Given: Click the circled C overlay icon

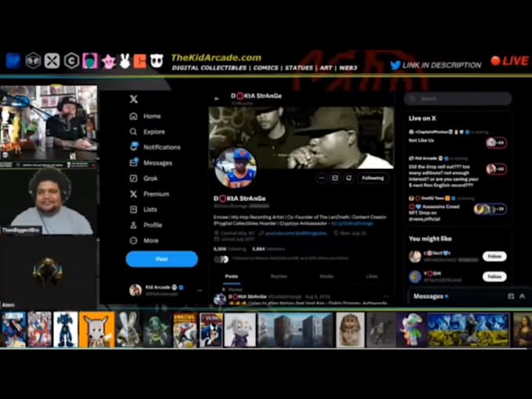Looking at the screenshot, I should 72,61.
